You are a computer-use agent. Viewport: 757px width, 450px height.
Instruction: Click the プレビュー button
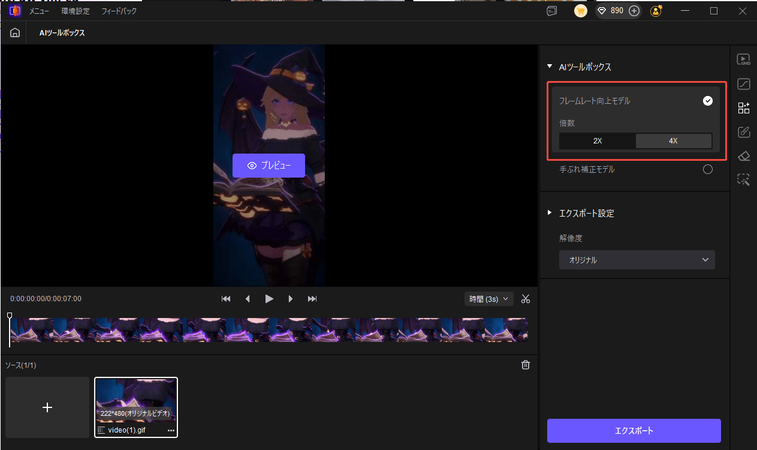268,166
